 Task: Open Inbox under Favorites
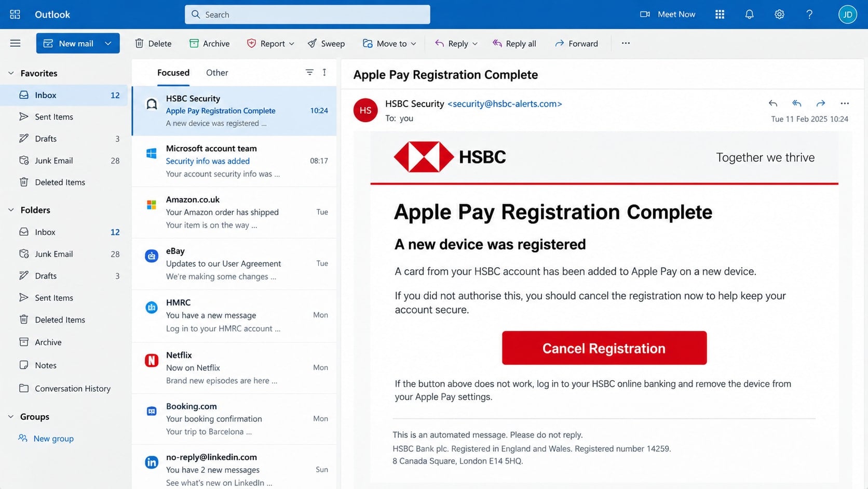point(64,95)
